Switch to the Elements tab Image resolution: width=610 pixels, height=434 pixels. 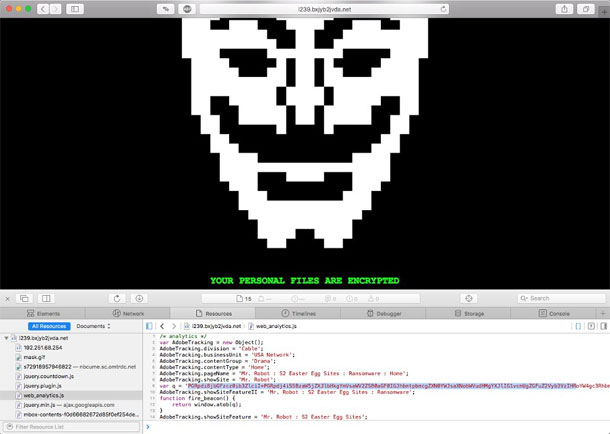(43, 313)
